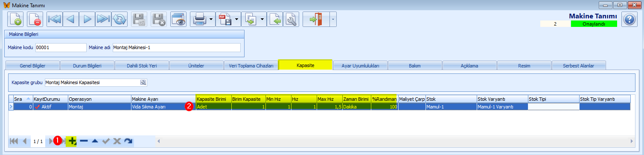This screenshot has width=644, height=155.
Task: Open the wrench settings tool
Action: point(291,20)
